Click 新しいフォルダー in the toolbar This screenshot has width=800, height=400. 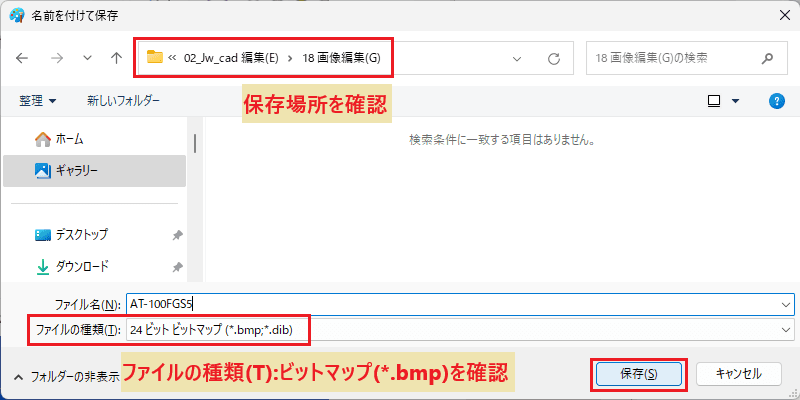[123, 101]
